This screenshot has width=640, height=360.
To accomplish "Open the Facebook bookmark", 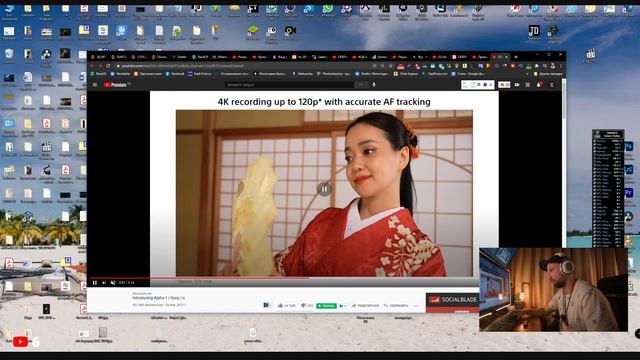I will coord(175,74).
